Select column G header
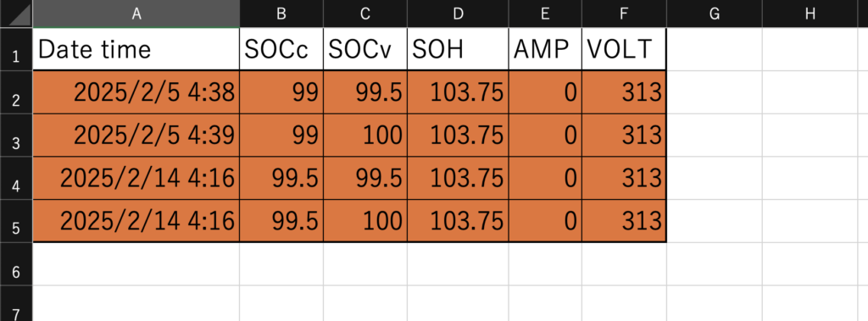The image size is (868, 321). tap(714, 14)
